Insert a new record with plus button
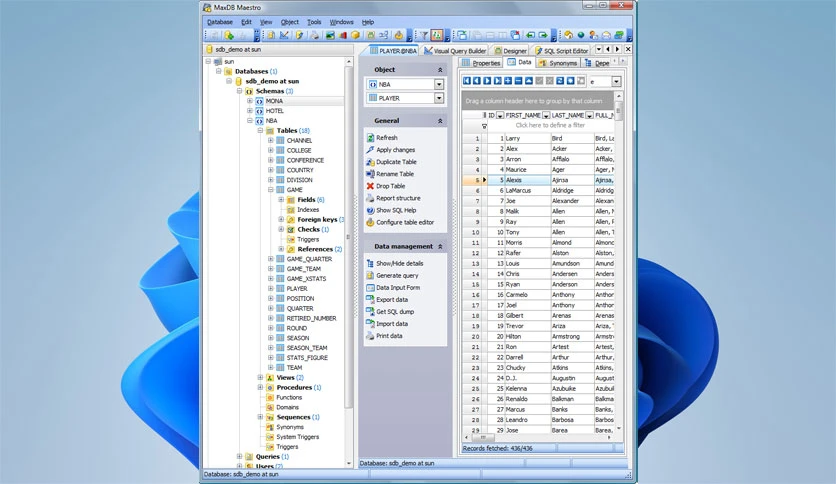The height and width of the screenshot is (484, 836). click(508, 80)
